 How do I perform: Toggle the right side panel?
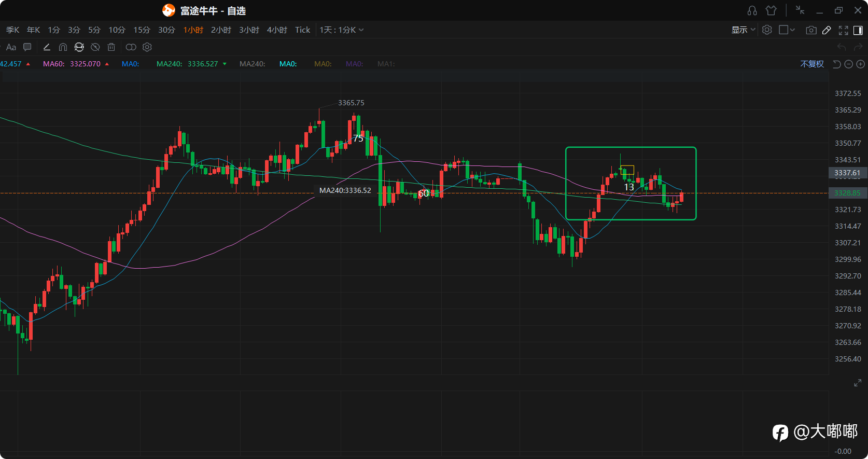tap(858, 30)
